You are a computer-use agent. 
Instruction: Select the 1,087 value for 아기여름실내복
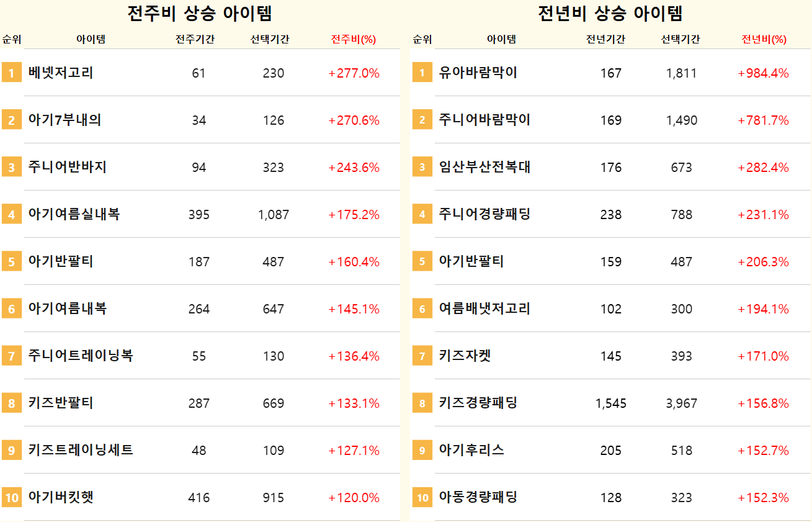click(274, 215)
